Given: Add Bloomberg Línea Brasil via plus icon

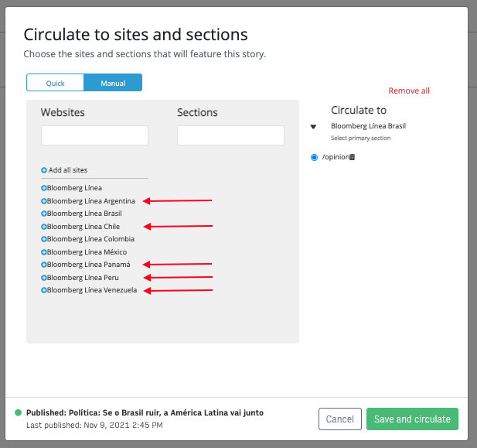Looking at the screenshot, I should click(x=44, y=214).
